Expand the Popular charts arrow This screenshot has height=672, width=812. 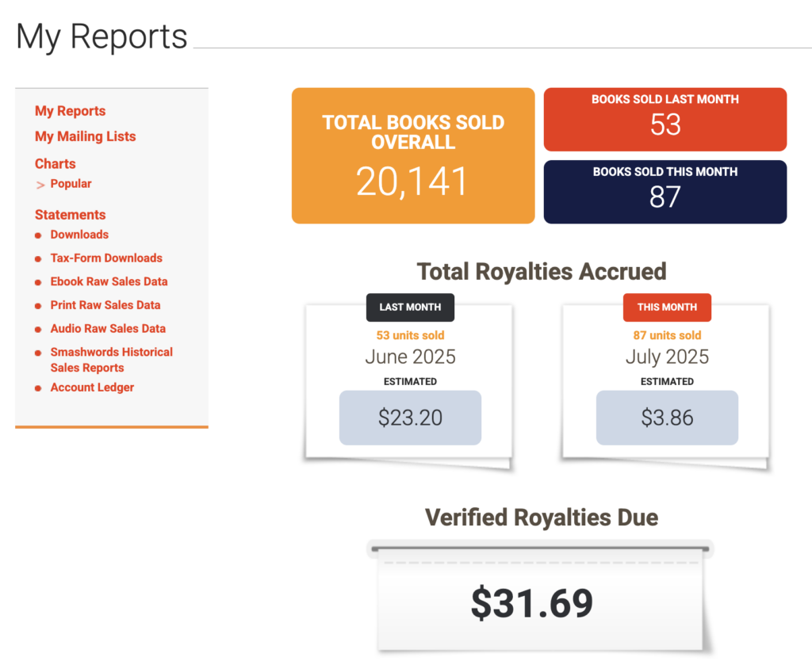click(x=40, y=185)
